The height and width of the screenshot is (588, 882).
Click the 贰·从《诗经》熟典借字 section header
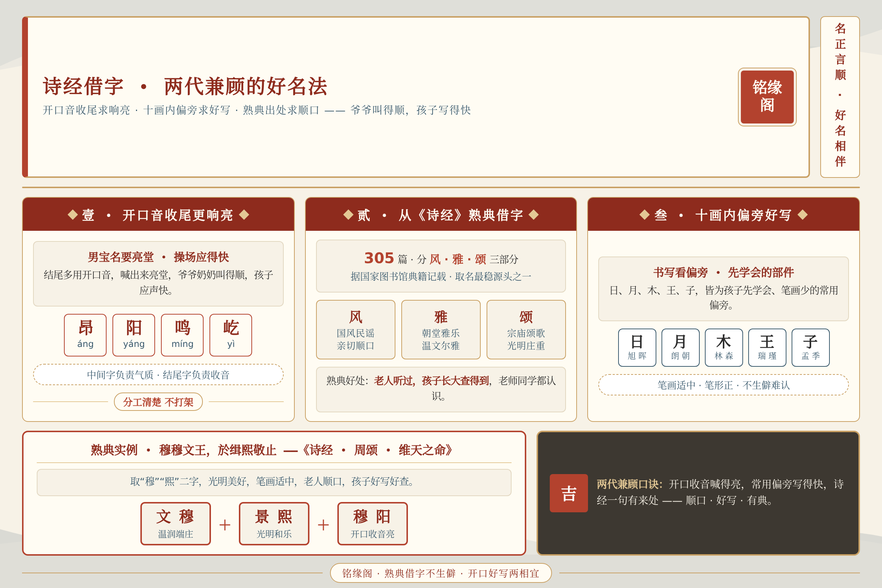pos(441,215)
